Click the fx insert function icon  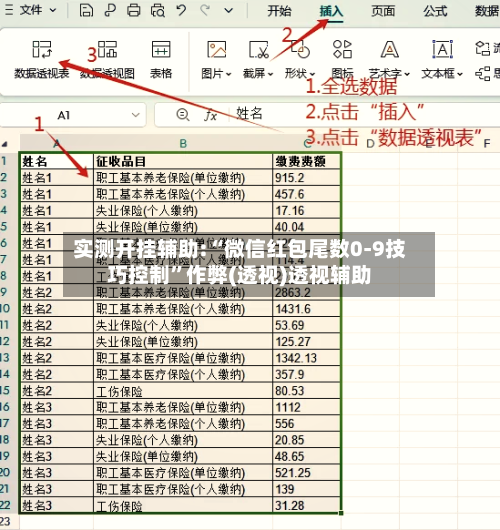[210, 115]
